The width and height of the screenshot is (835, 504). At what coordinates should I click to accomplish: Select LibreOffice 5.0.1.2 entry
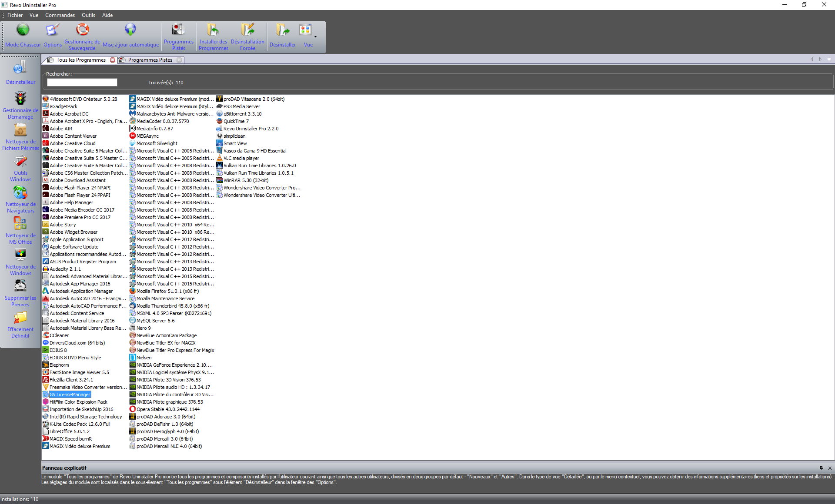pyautogui.click(x=66, y=431)
